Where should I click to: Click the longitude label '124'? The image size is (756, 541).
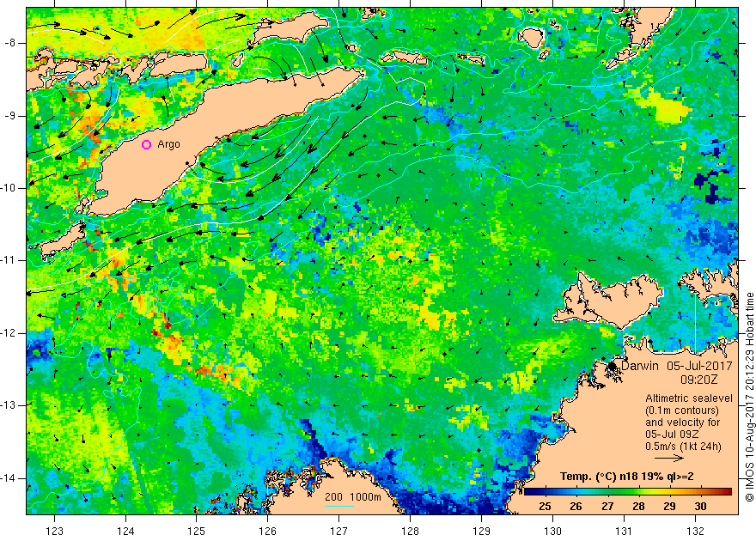coord(125,531)
